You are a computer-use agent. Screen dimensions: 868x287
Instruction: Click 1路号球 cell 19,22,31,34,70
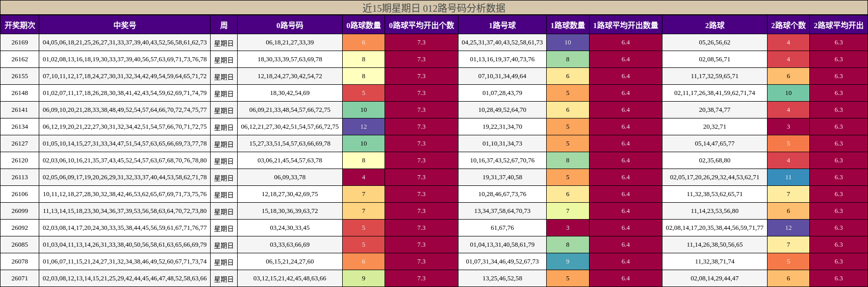[x=502, y=127]
